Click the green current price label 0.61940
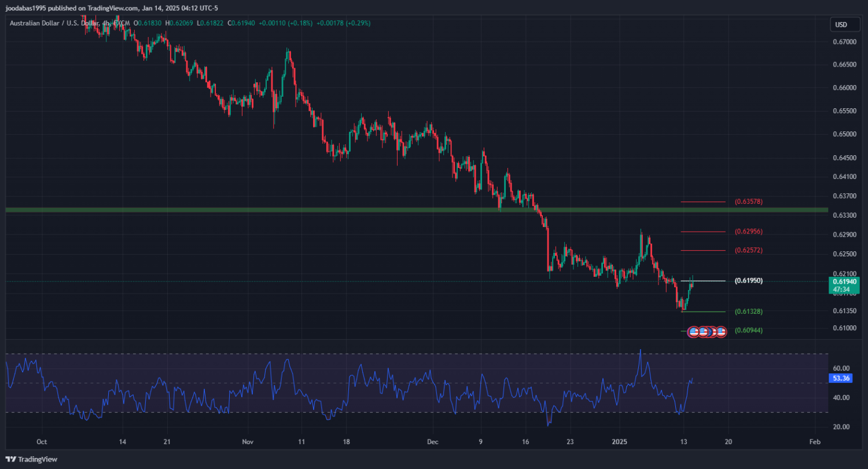This screenshot has height=469, width=868. 841,281
